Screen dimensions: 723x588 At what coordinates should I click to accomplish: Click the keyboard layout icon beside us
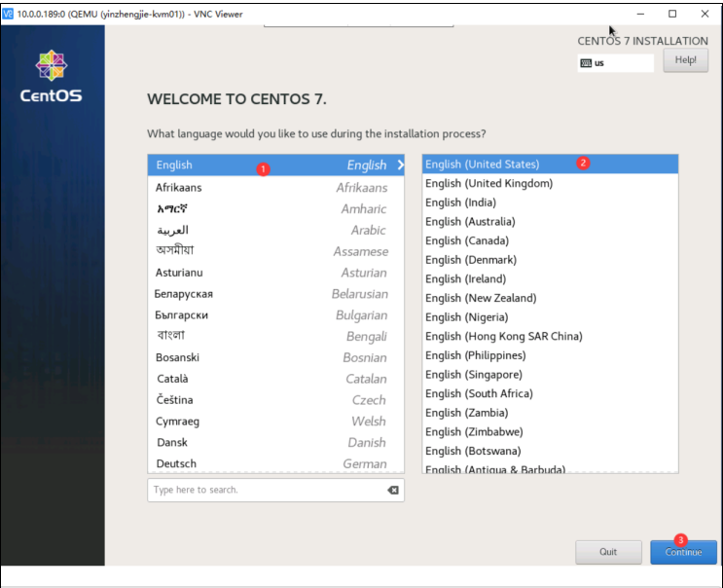tap(586, 63)
